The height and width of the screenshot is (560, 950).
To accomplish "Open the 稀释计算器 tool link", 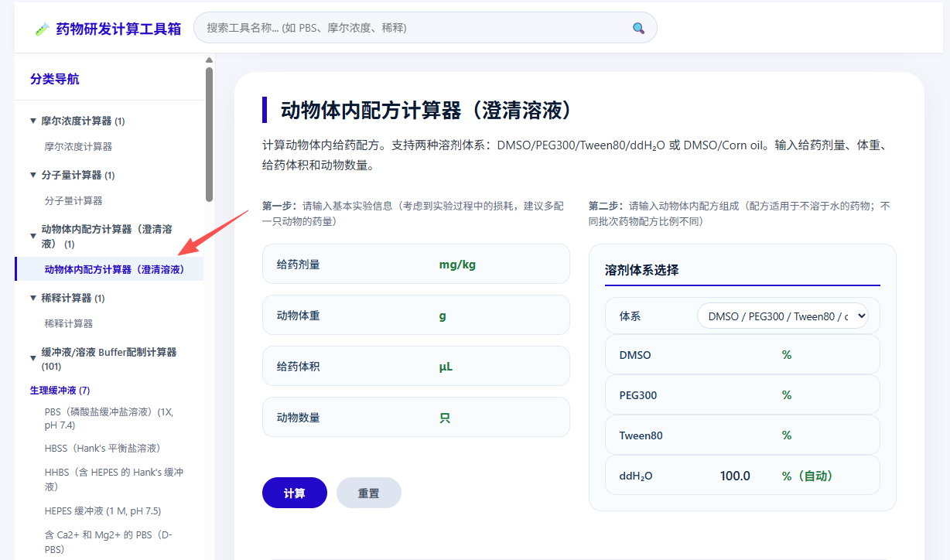I will point(69,323).
